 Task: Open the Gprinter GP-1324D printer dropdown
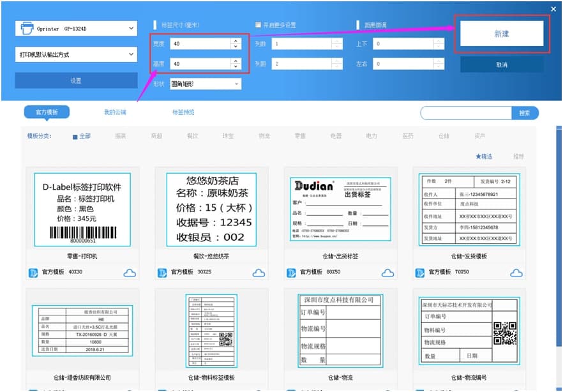coord(76,28)
